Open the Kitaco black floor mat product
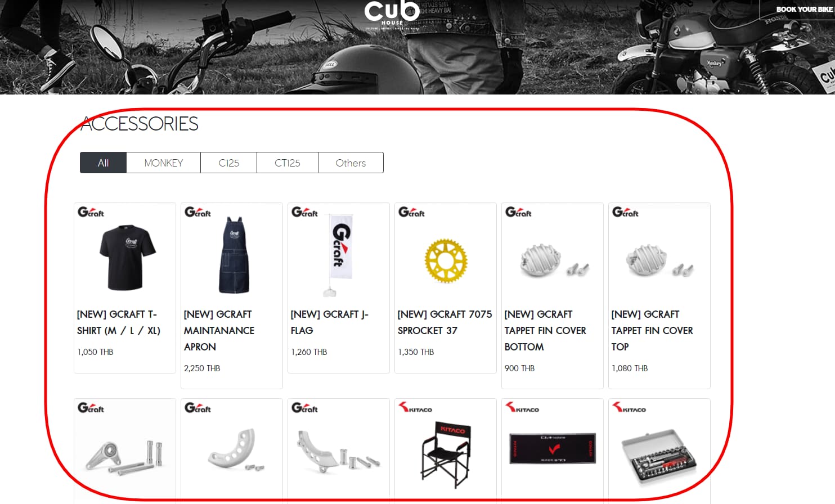The height and width of the screenshot is (504, 835). pyautogui.click(x=553, y=448)
